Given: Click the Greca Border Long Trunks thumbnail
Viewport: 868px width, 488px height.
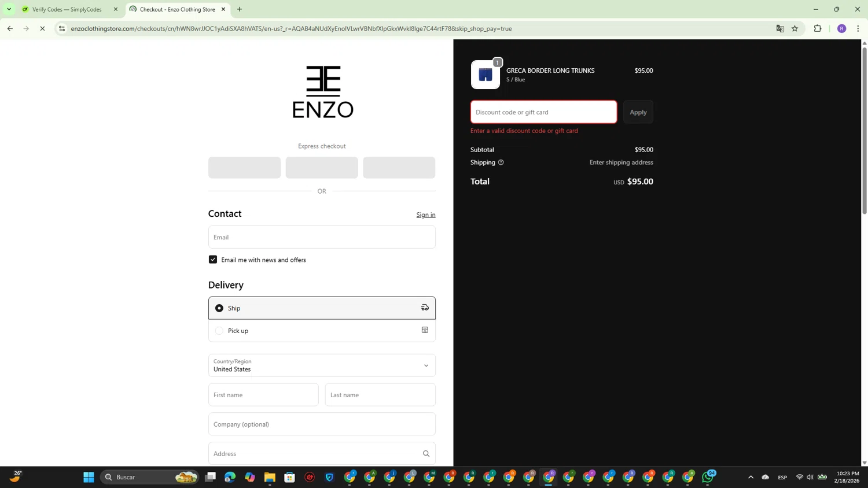Looking at the screenshot, I should 486,75.
